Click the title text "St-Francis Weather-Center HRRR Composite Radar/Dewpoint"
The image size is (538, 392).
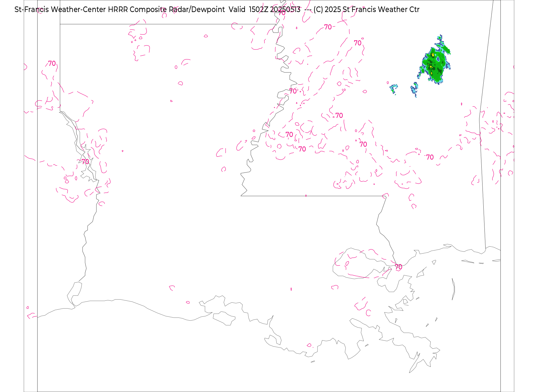[120, 10]
